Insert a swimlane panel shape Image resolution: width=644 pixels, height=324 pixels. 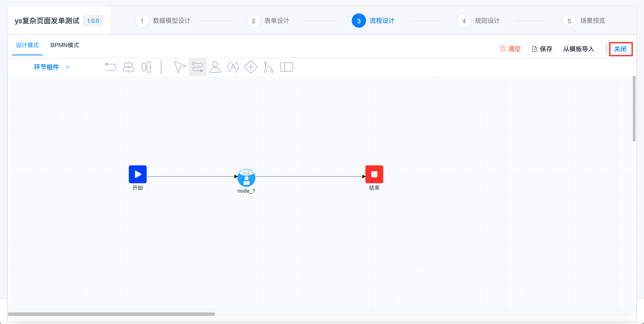286,67
